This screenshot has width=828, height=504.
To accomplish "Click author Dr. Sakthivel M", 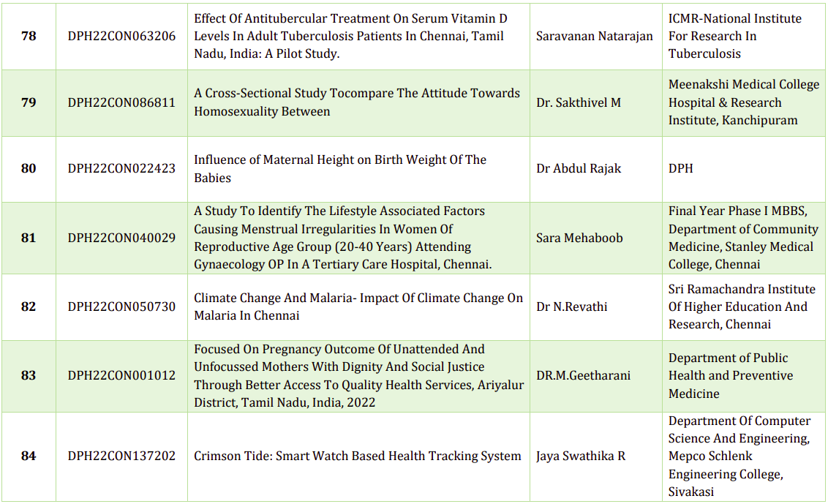I will pos(579,102).
